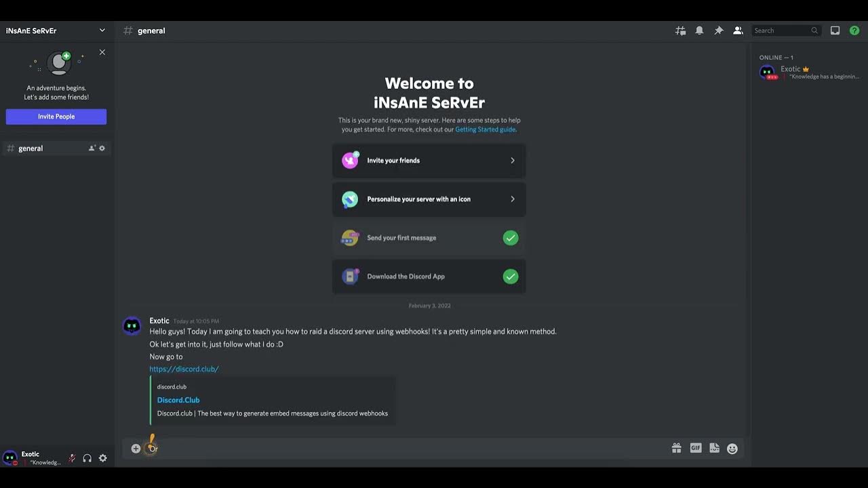
Task: Click create invite icon beside general channel
Action: point(92,148)
